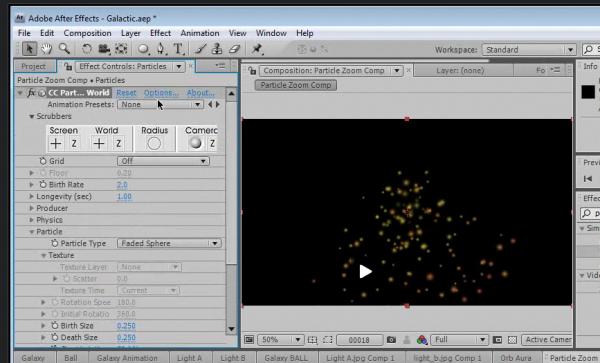The width and height of the screenshot is (600, 363).
Task: Open the Layer menu
Action: point(130,33)
